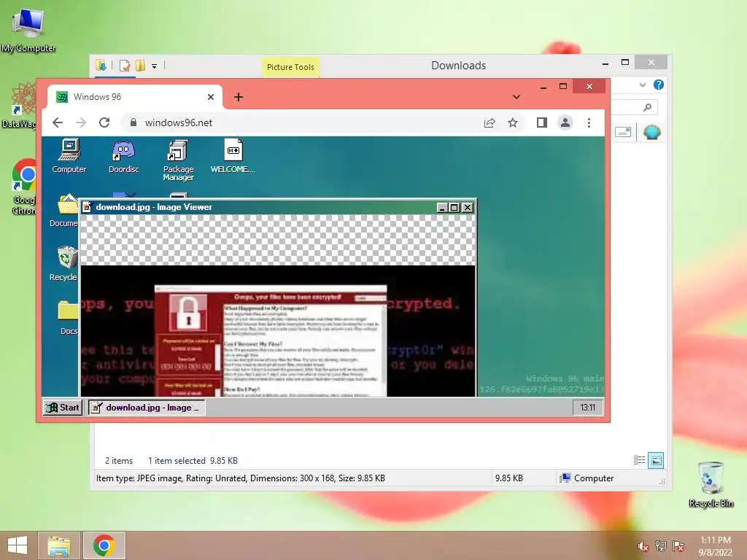Toggle the Chrome side panel
This screenshot has width=747, height=560.
point(542,122)
